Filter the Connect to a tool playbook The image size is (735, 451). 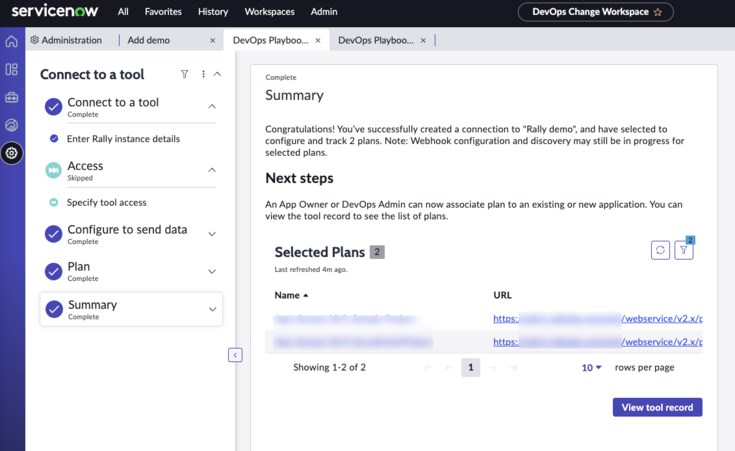pos(185,74)
